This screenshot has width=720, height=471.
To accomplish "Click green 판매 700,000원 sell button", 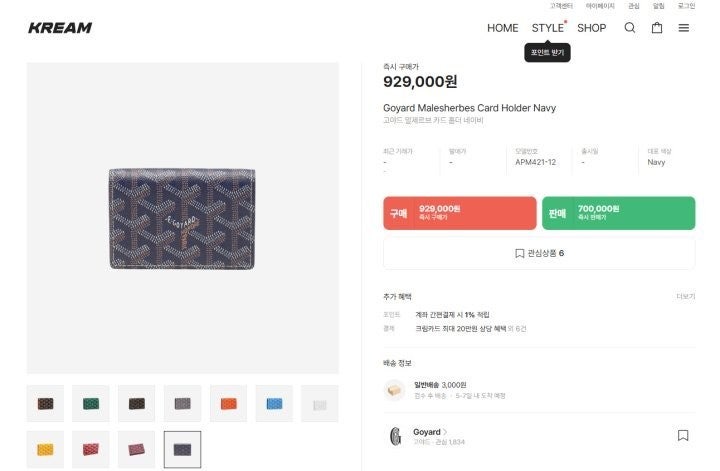I will [x=619, y=213].
